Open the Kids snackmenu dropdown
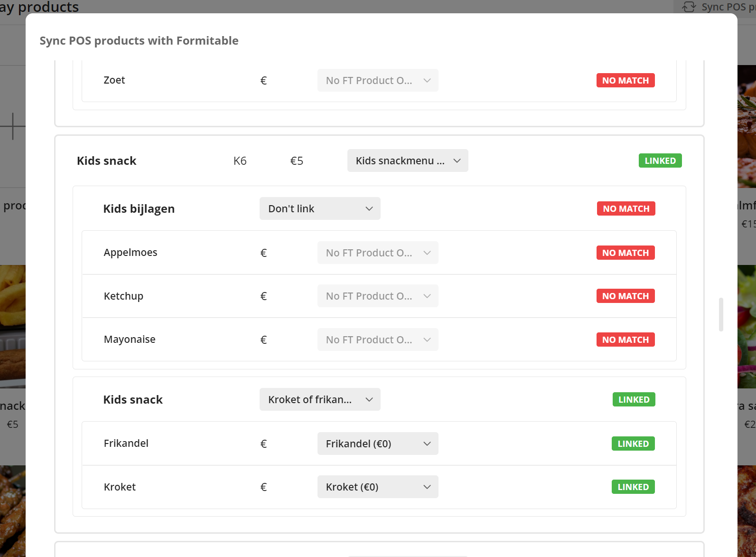The width and height of the screenshot is (756, 557). pos(407,160)
